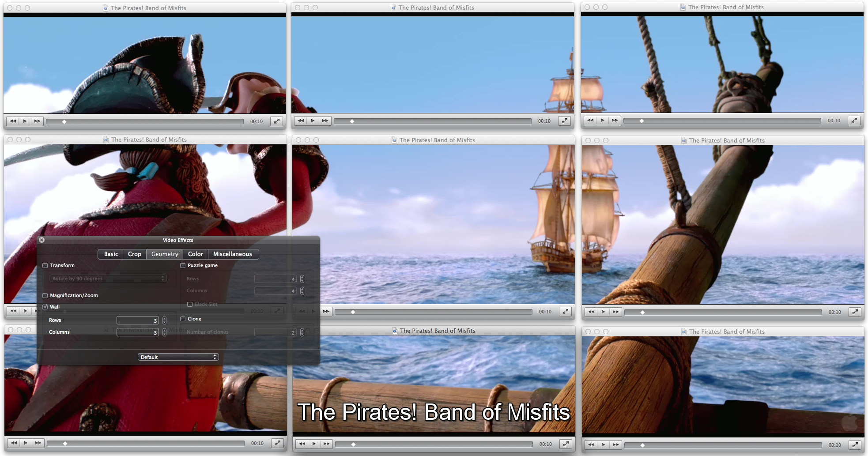Toggle fullscreen in the middle-right window
The width and height of the screenshot is (868, 456).
pyautogui.click(x=855, y=312)
